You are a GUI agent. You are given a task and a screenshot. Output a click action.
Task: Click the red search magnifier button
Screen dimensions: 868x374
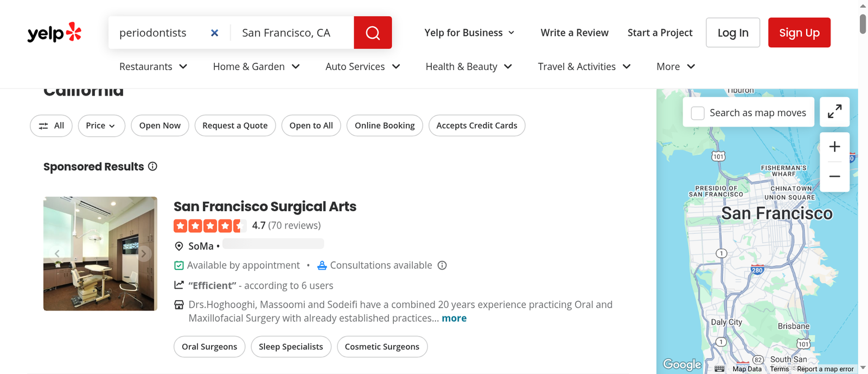pos(373,33)
